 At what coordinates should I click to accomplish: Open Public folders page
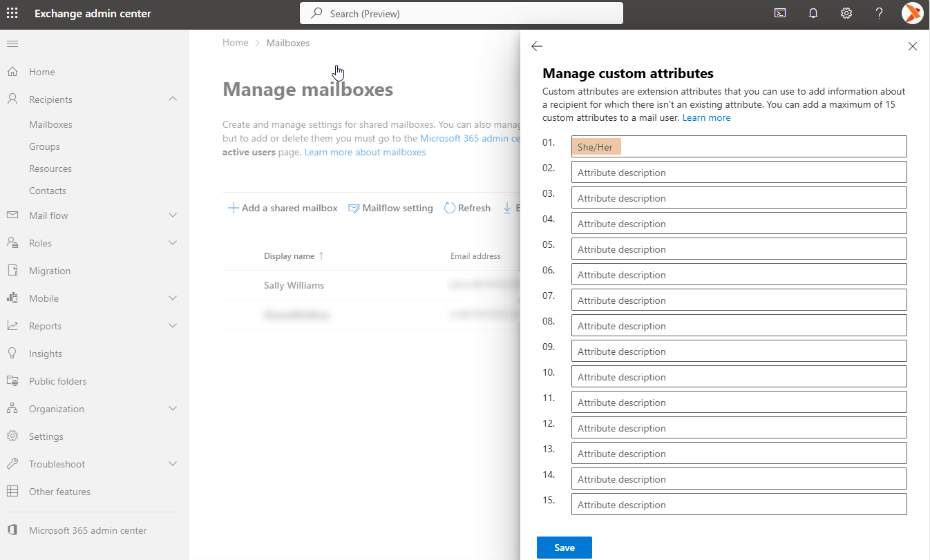click(x=57, y=381)
